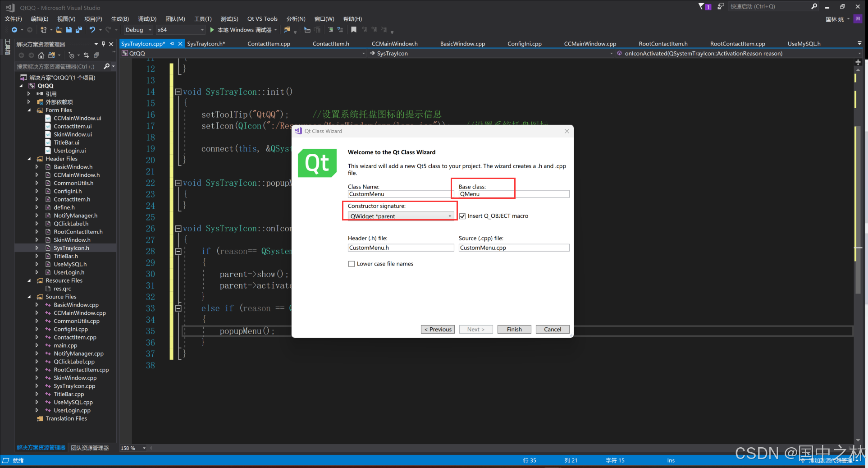The height and width of the screenshot is (468, 868).
Task: Collapse the SysTrayIcon::init function outline
Action: (x=178, y=92)
